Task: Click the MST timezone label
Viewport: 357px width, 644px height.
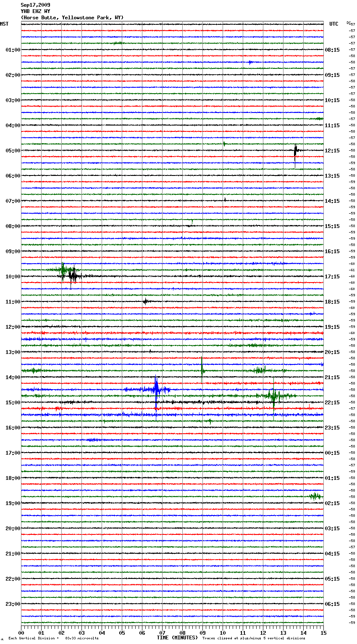Action: coord(4,24)
